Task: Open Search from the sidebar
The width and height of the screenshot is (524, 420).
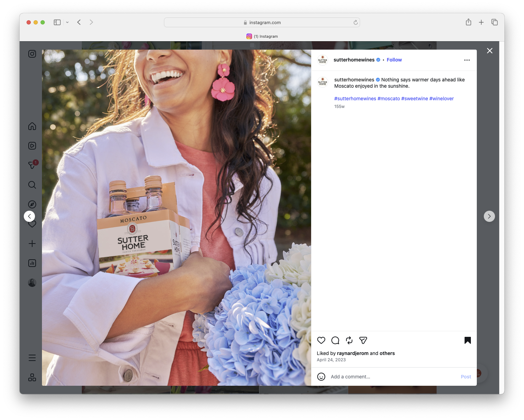Action: [32, 185]
